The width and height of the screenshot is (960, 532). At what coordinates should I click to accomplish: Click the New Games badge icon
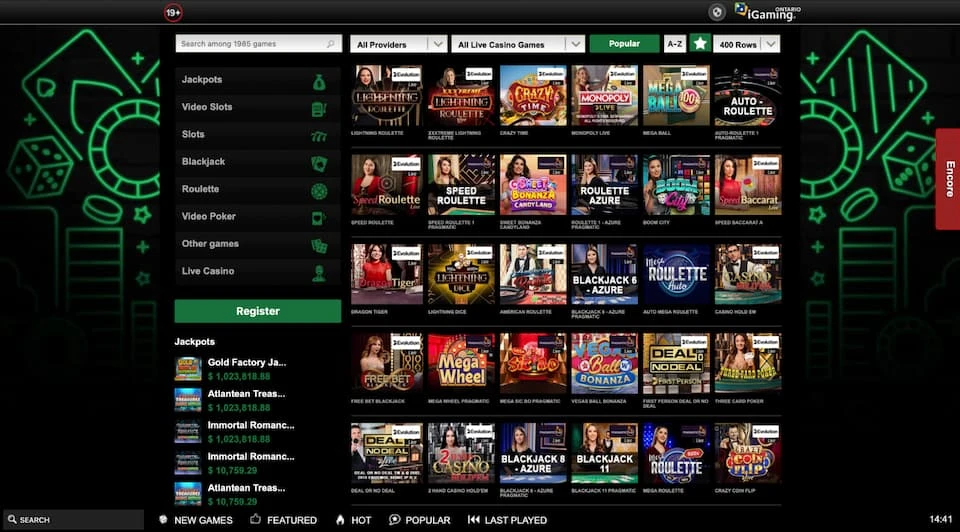pyautogui.click(x=163, y=519)
